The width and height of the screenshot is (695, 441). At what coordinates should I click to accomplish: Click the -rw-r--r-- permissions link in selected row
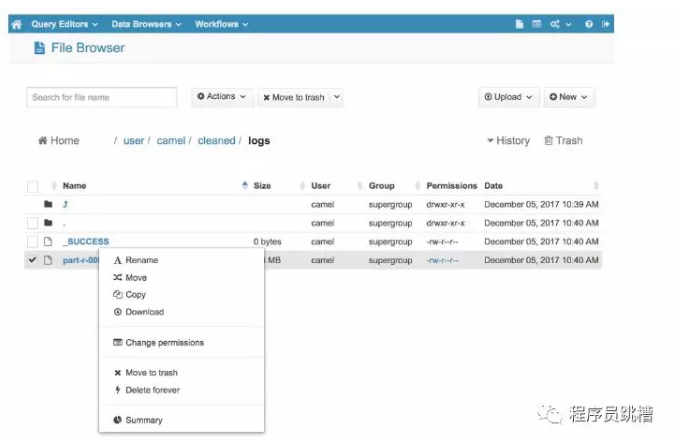[x=442, y=260]
